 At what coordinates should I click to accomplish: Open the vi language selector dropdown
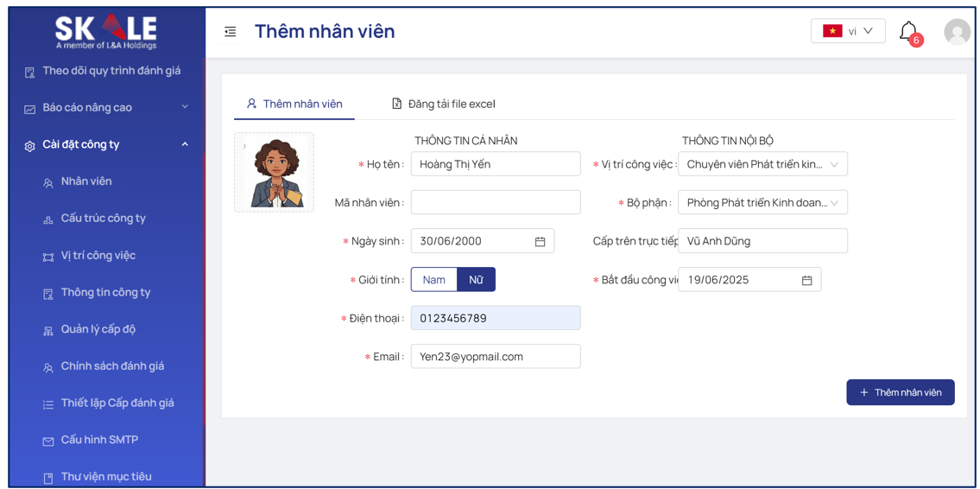[848, 30]
